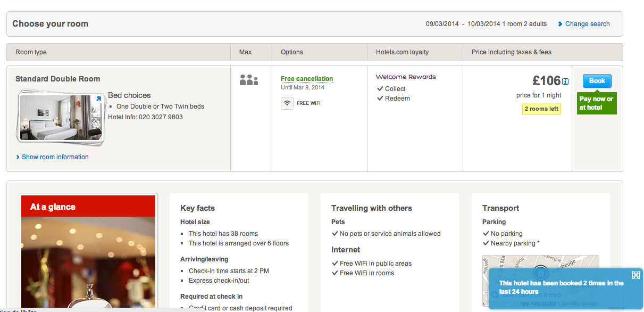Click the Welcome Rewards heading
This screenshot has width=644, height=312.
click(x=406, y=77)
